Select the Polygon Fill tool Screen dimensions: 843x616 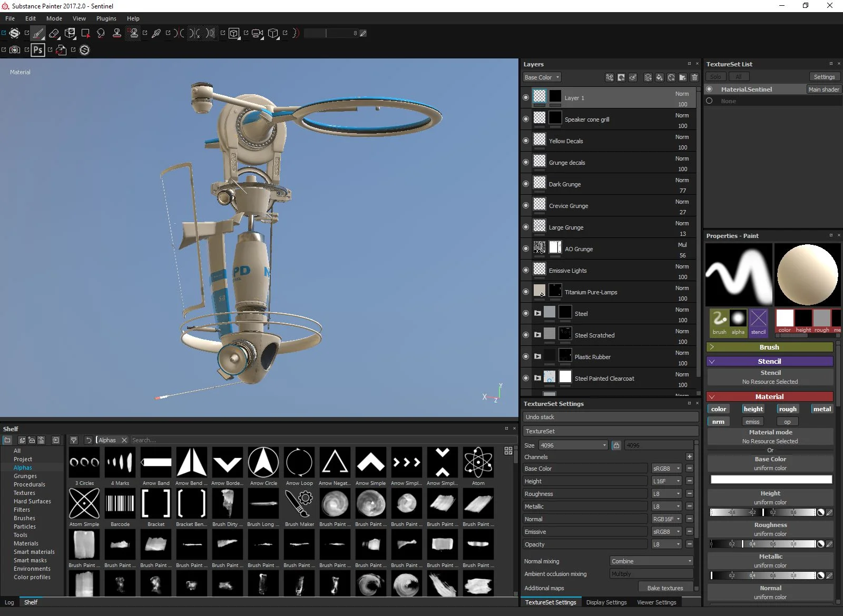coord(85,33)
